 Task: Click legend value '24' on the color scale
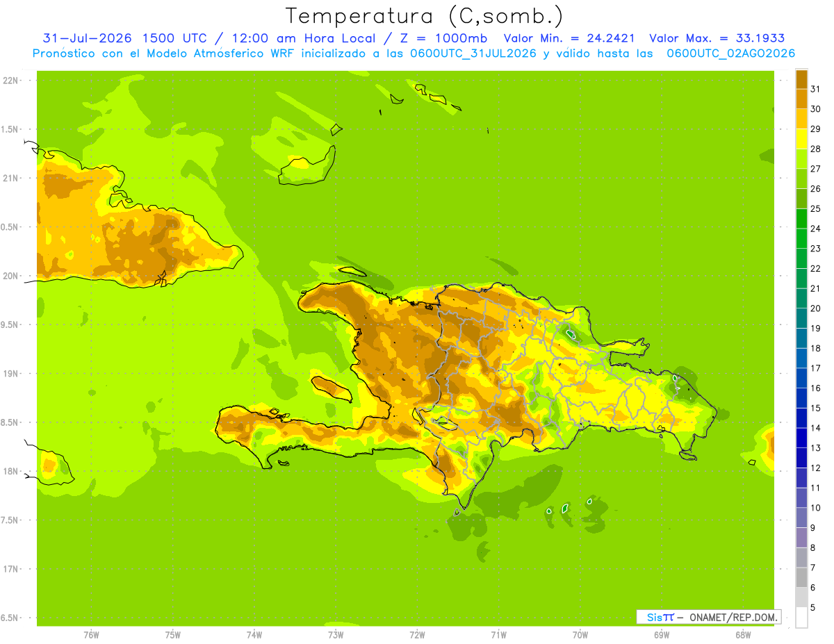(x=815, y=229)
